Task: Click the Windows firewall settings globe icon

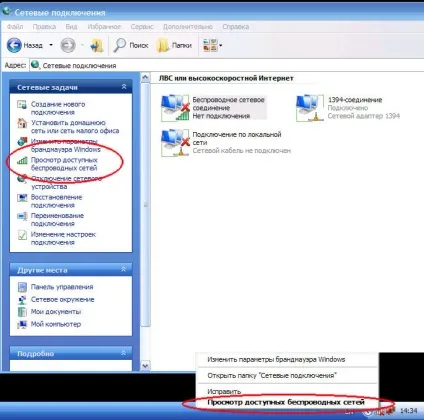Action: coord(22,142)
